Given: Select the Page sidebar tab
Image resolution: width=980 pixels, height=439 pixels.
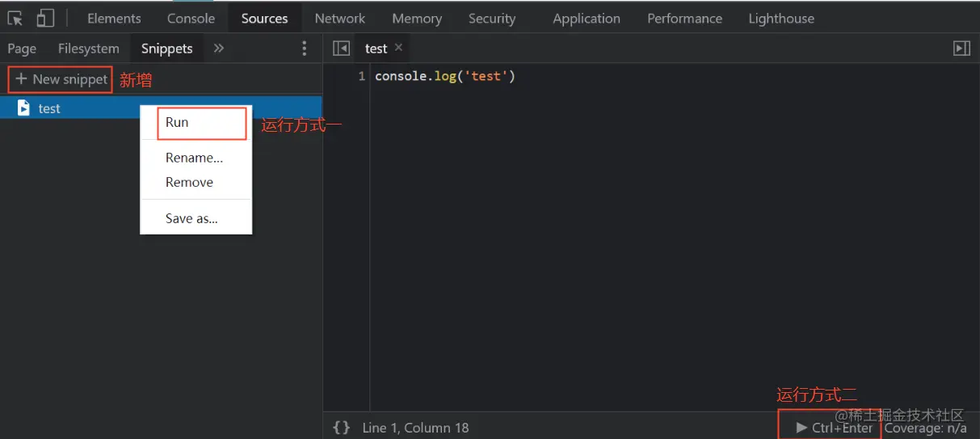Looking at the screenshot, I should [x=22, y=49].
